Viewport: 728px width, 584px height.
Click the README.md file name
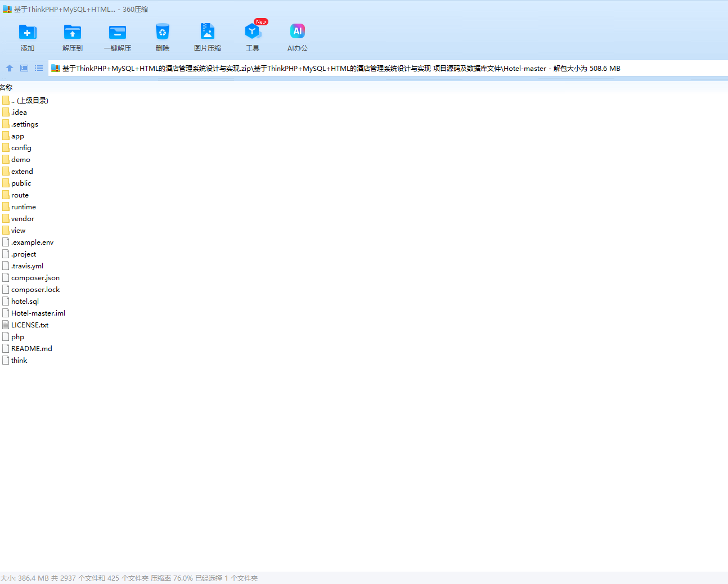[32, 349]
